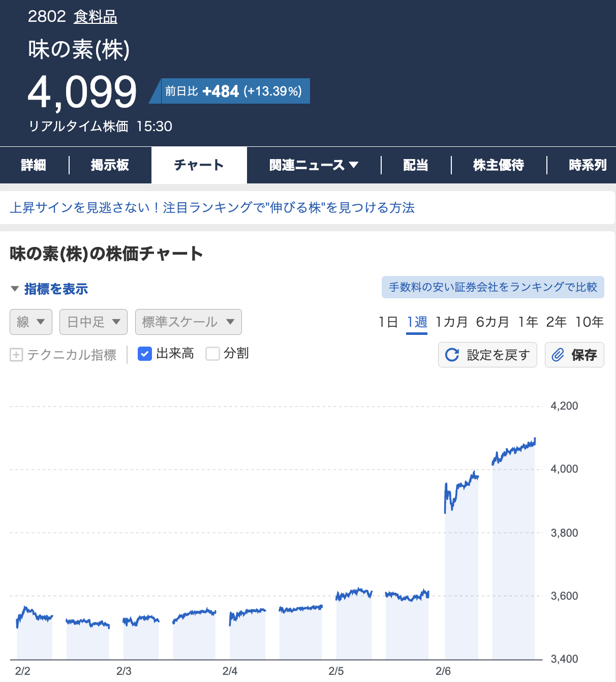Image resolution: width=616 pixels, height=682 pixels.
Task: Select the 1カ月 chart period
Action: (451, 322)
